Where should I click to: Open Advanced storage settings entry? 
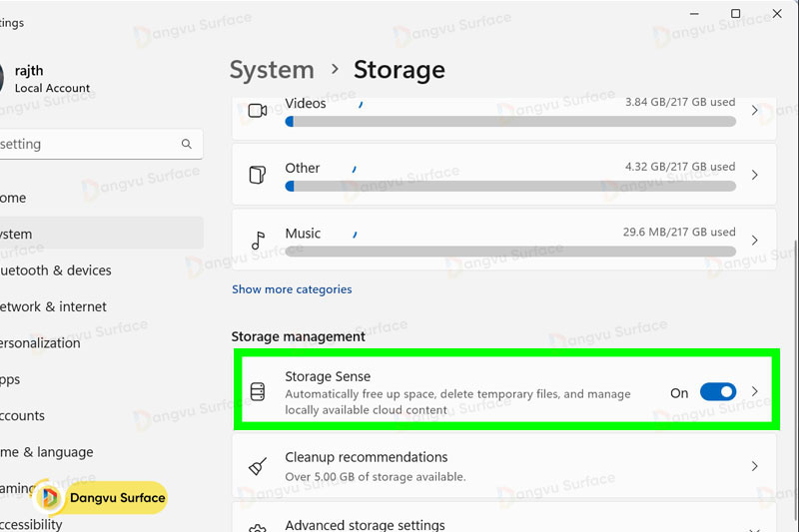pos(504,518)
